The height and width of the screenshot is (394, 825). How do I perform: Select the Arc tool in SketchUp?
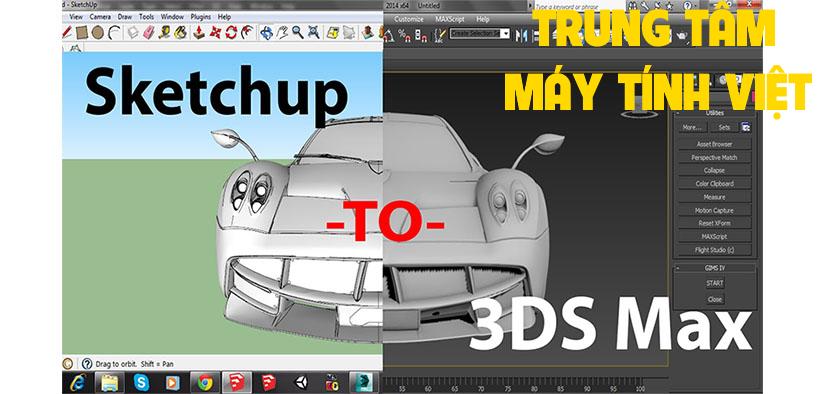coord(114,33)
